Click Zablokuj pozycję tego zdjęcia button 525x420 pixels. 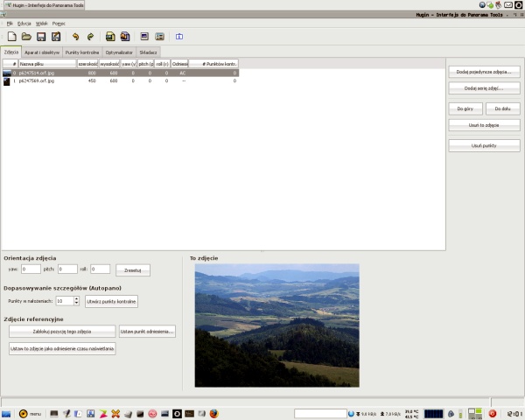pos(62,332)
